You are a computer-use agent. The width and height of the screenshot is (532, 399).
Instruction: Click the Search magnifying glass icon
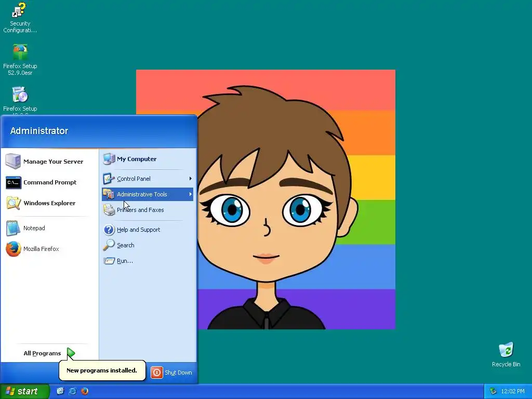(109, 245)
